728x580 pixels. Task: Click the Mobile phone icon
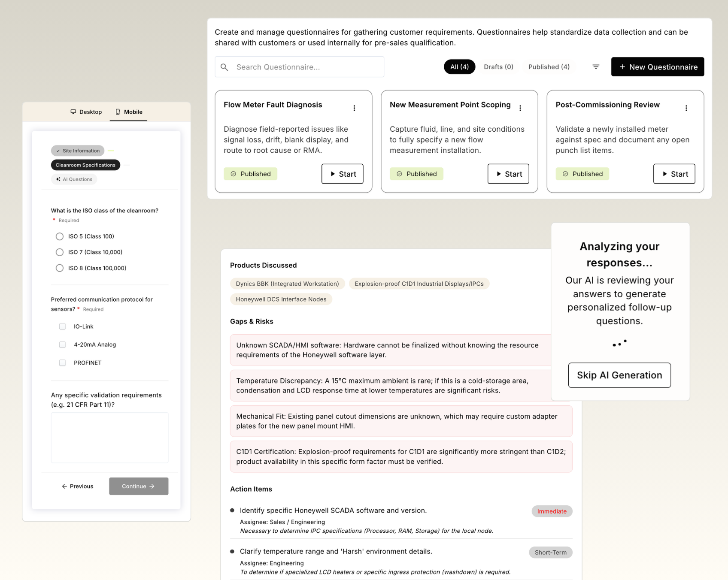click(118, 112)
